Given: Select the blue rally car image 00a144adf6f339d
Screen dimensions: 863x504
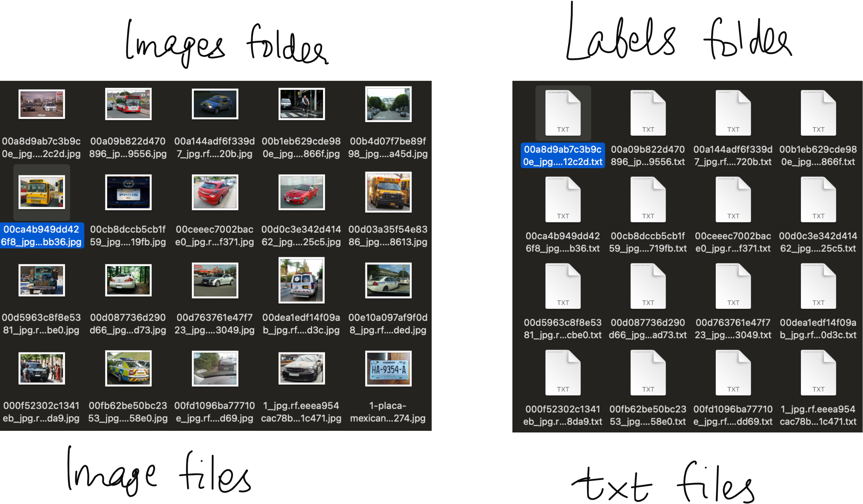Looking at the screenshot, I should click(215, 104).
